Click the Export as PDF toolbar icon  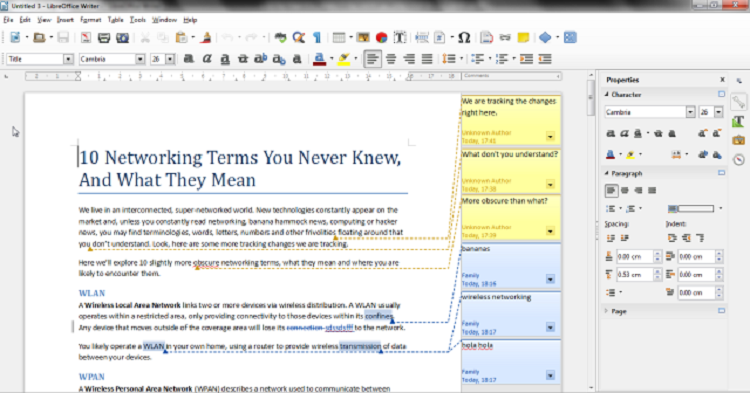tap(86, 37)
